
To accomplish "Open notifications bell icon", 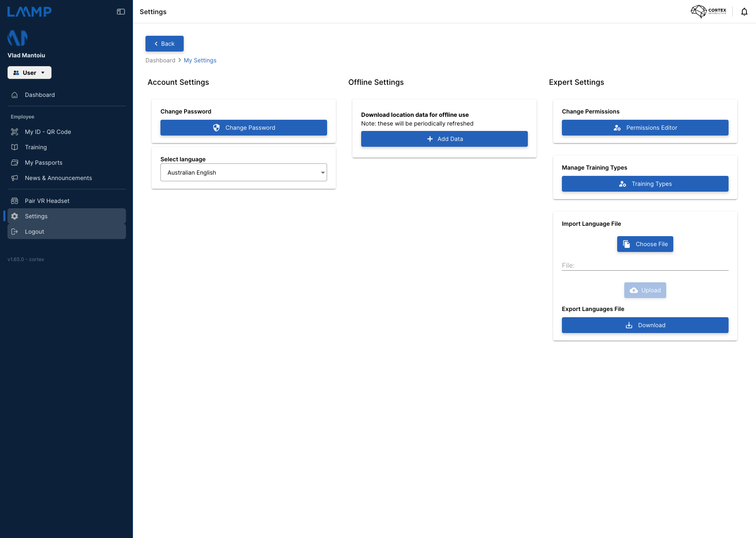I will (x=744, y=12).
